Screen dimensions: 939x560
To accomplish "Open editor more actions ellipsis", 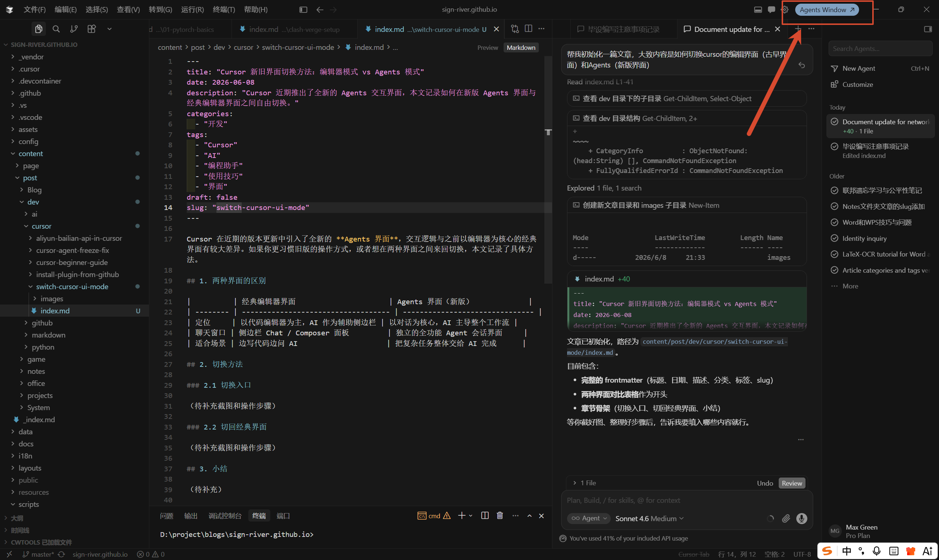I will click(542, 29).
